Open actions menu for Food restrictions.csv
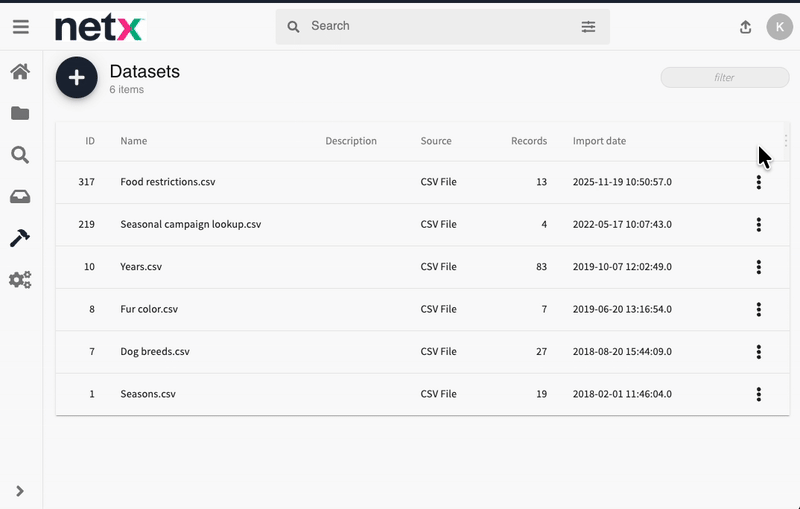 759,182
